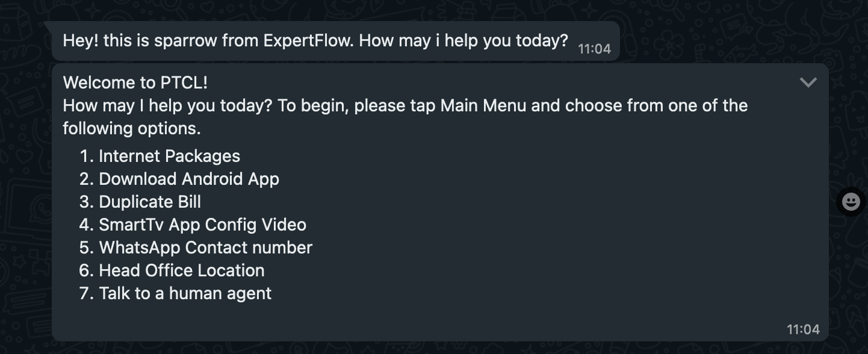
Task: Select Head Office Location item
Action: pyautogui.click(x=181, y=271)
